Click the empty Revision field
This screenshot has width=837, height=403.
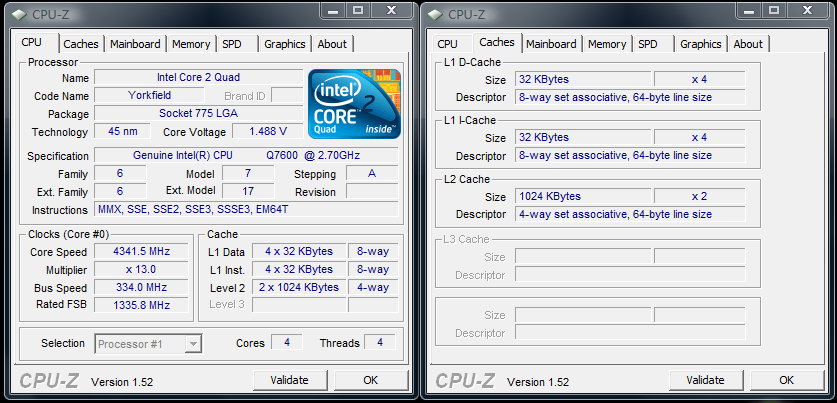[x=372, y=191]
